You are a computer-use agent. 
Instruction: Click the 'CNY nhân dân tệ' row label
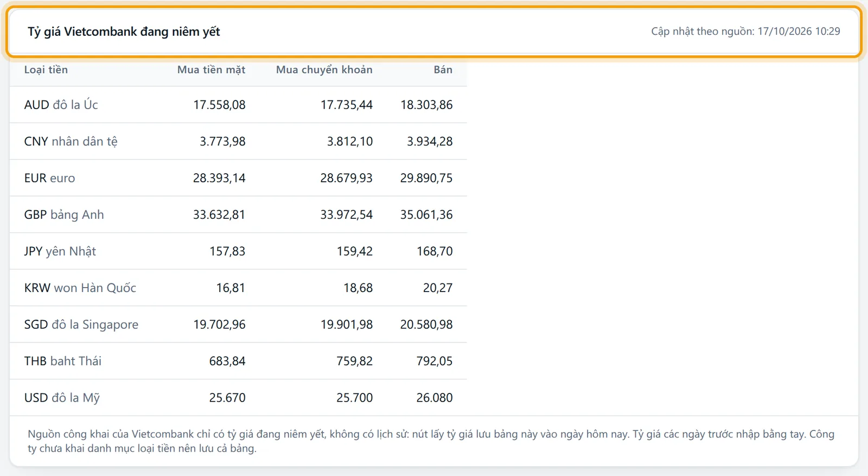click(71, 141)
